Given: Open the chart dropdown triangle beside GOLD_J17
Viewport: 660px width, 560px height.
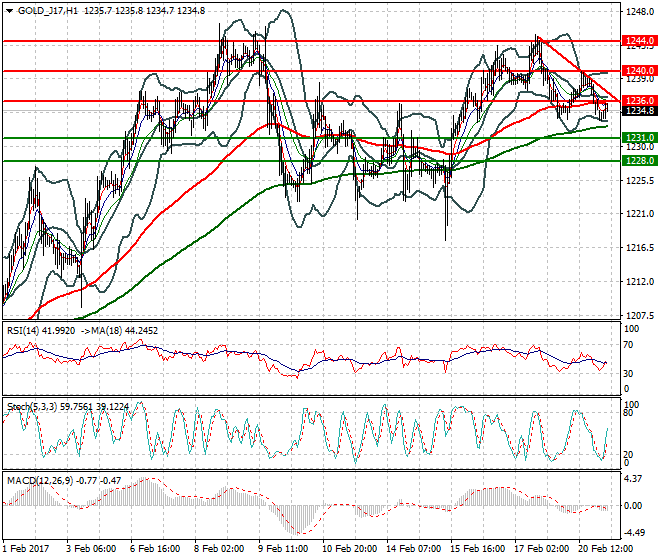Looking at the screenshot, I should 9,11.
